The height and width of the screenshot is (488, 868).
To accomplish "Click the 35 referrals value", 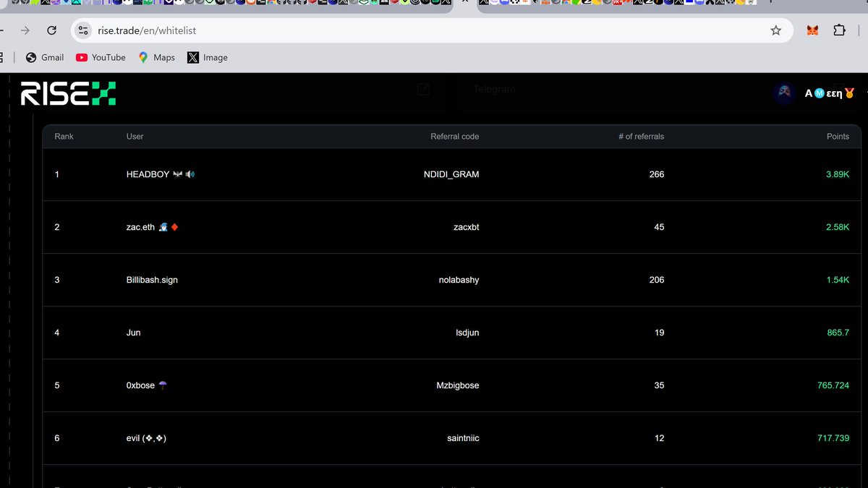I will (659, 385).
